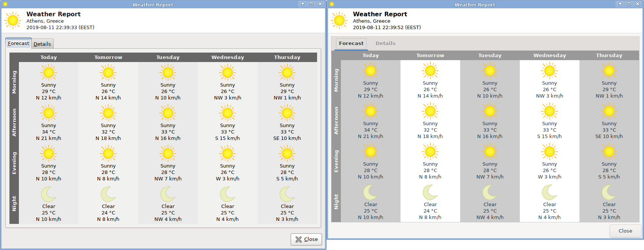Click Thursday morning sun icon in right window
Screen dimensions: 644x250
(609, 71)
